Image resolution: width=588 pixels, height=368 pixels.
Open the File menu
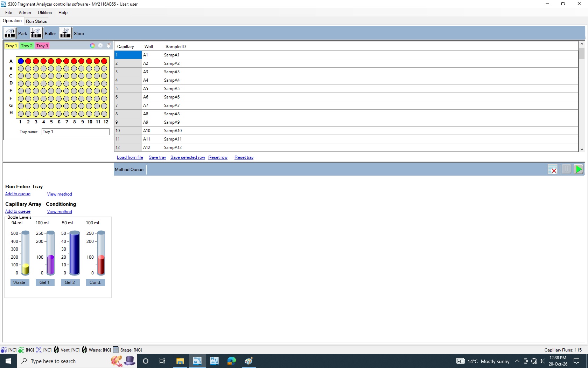(9, 13)
